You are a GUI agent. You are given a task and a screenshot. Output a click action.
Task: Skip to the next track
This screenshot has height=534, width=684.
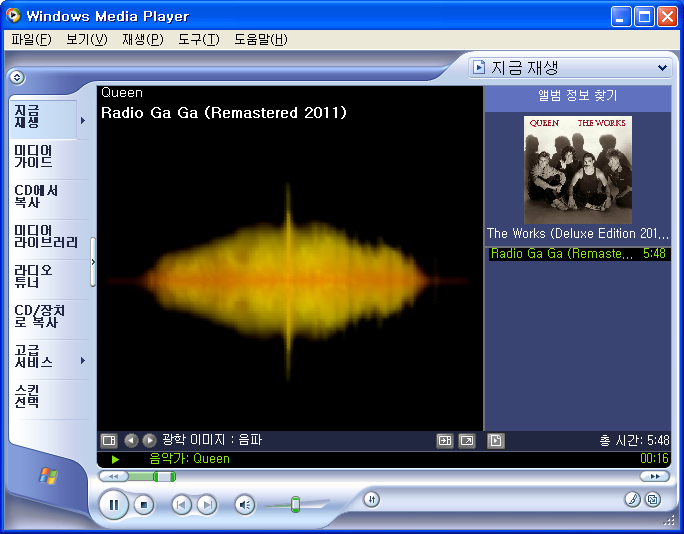(x=206, y=505)
